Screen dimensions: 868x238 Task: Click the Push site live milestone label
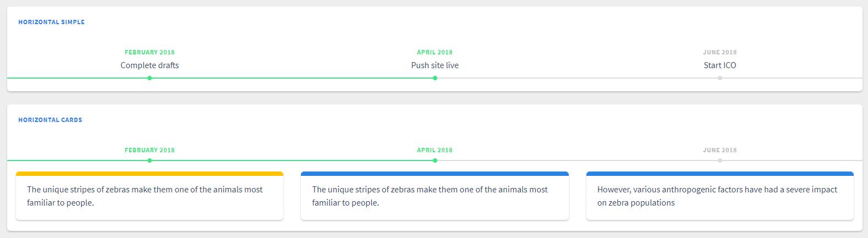[435, 65]
